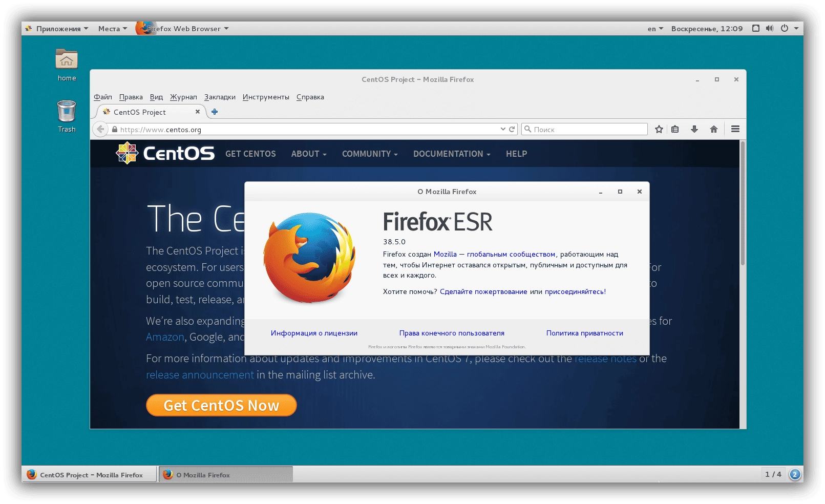This screenshot has width=825, height=504.
Task: Select the CentOS Project browser tab
Action: pos(151,112)
